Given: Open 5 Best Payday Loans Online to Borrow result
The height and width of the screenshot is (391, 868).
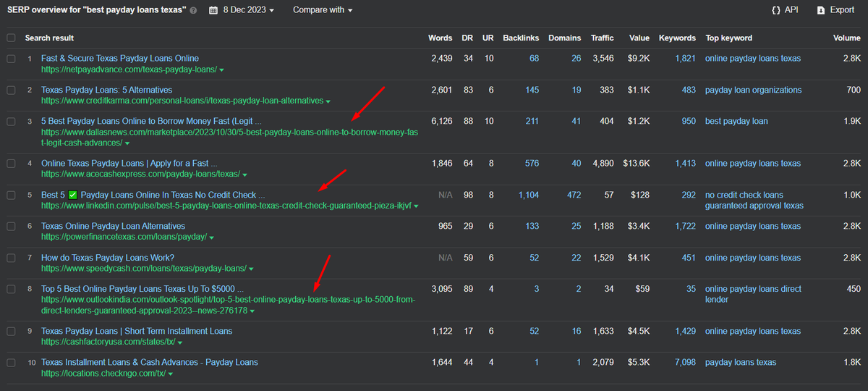Looking at the screenshot, I should coord(151,122).
